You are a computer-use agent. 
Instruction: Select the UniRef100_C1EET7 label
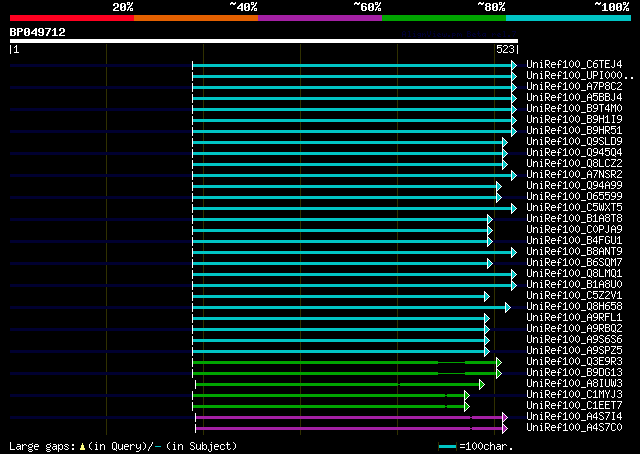click(574, 406)
